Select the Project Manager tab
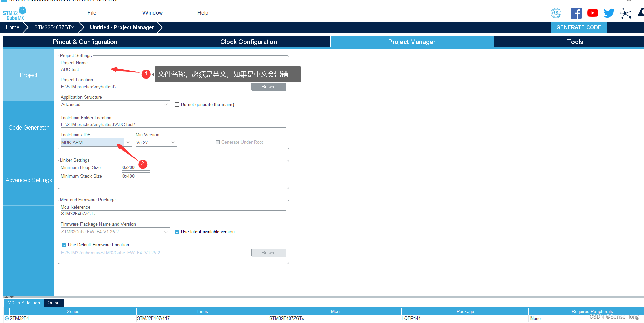Viewport: 644px width, 323px height. [412, 42]
